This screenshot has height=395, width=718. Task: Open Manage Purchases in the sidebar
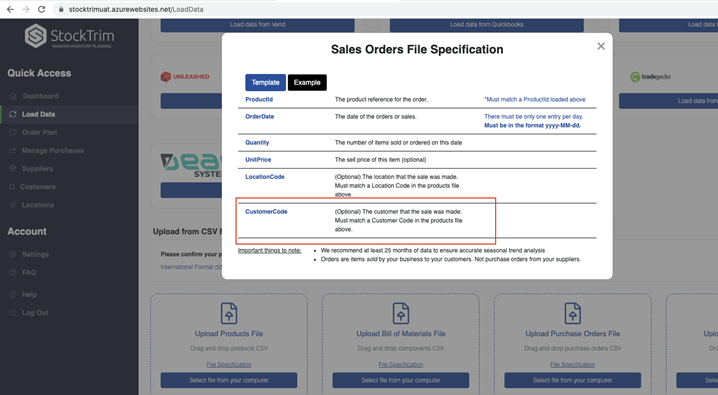click(53, 151)
